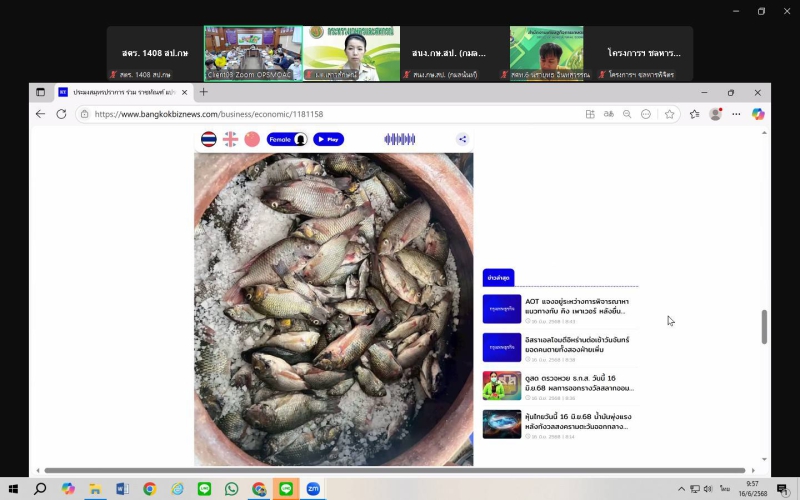The image size is (800, 500).
Task: Refresh the browser page
Action: (61, 114)
